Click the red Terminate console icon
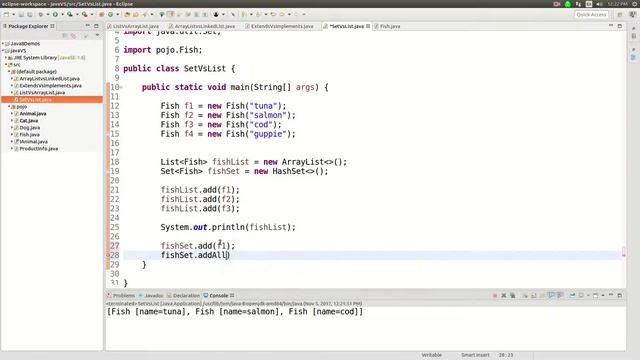This screenshot has height=360, width=640. (x=495, y=296)
